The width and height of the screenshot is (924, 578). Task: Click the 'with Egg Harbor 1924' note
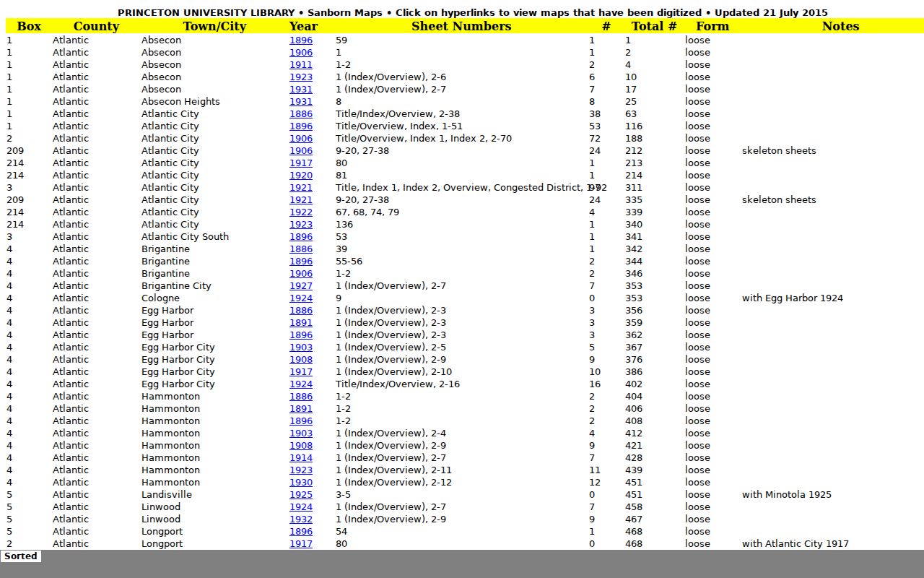(x=793, y=298)
